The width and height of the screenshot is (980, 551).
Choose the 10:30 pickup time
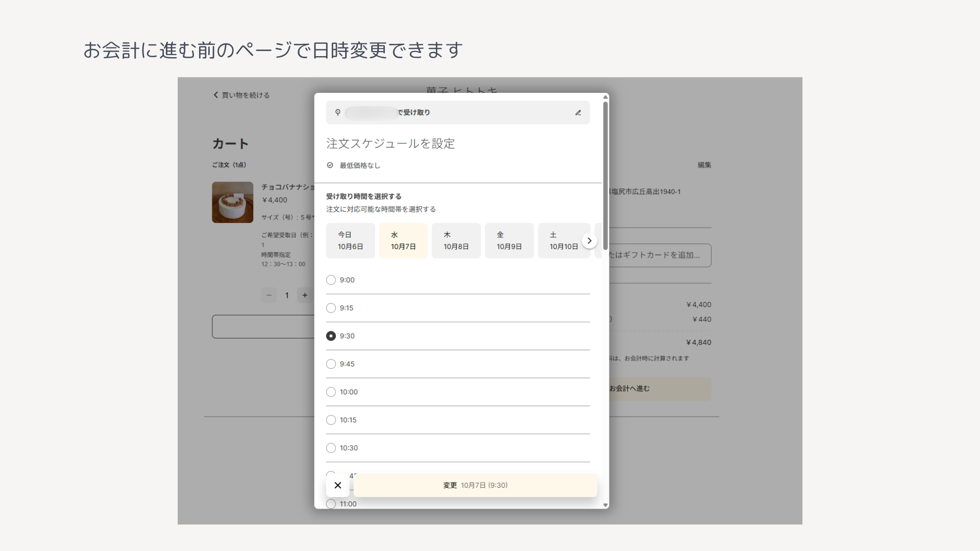pyautogui.click(x=331, y=448)
